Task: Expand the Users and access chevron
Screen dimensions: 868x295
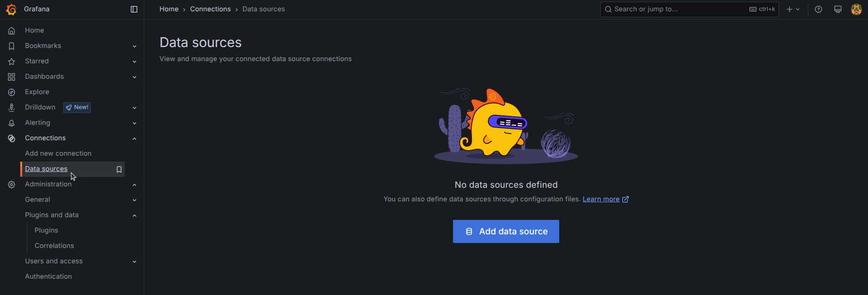Action: 134,262
